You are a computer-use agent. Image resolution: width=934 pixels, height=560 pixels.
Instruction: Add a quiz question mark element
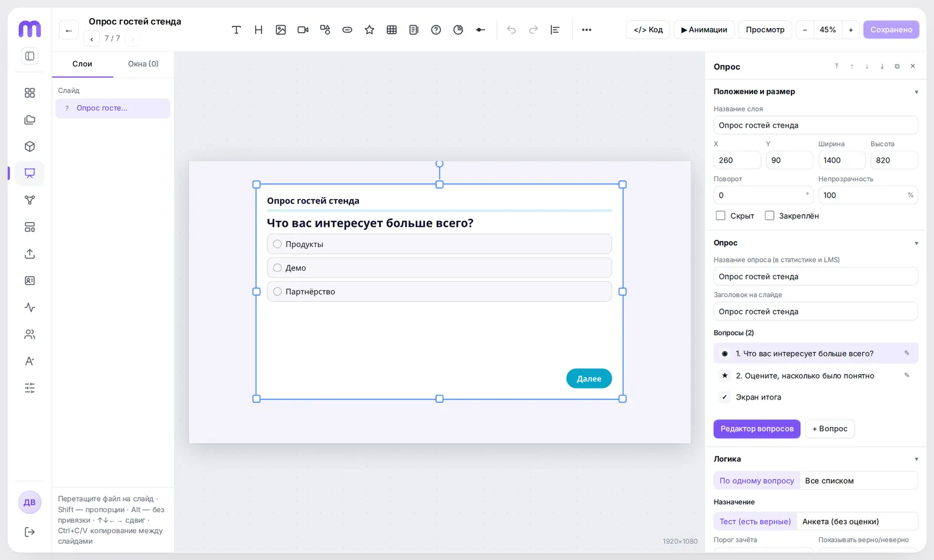(x=436, y=30)
